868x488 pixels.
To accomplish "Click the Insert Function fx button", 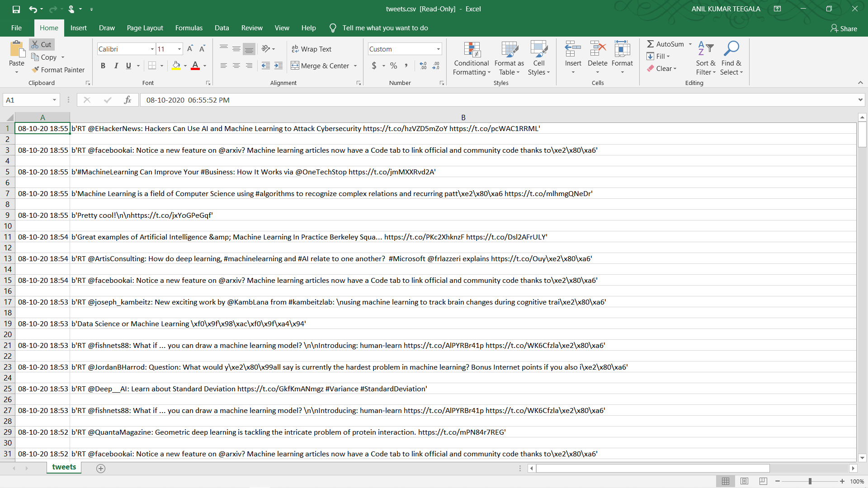I will click(x=127, y=100).
